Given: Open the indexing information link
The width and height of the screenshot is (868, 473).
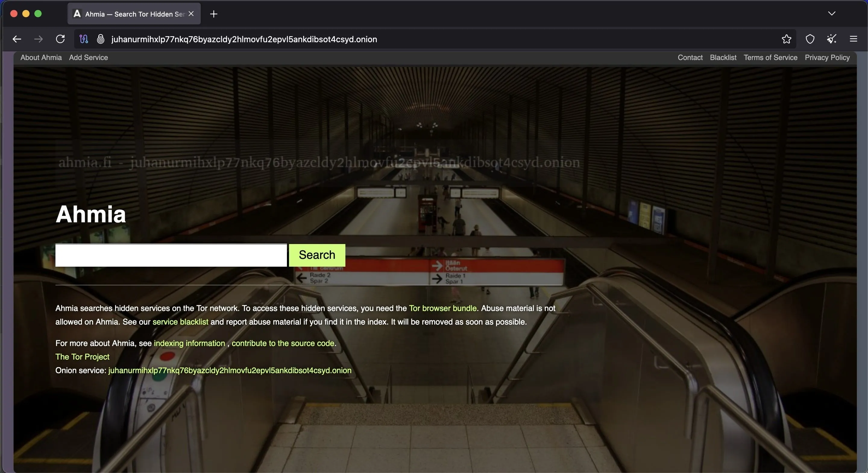Looking at the screenshot, I should point(189,344).
